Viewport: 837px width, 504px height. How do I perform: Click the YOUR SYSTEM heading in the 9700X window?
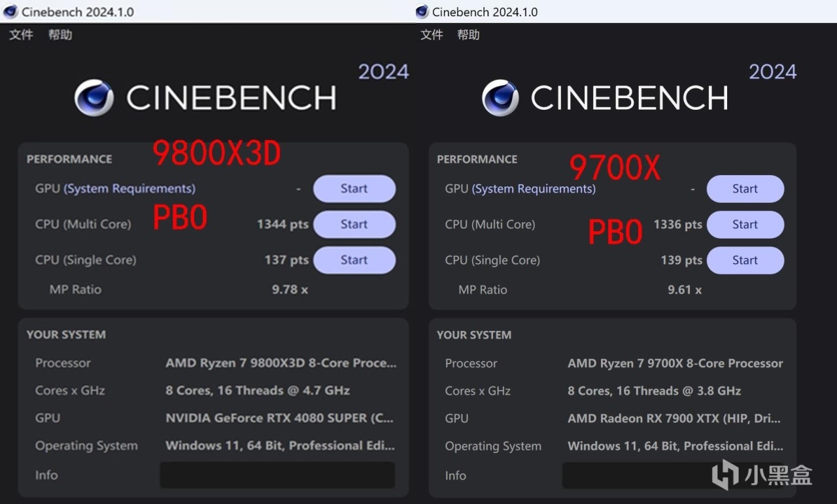point(474,335)
